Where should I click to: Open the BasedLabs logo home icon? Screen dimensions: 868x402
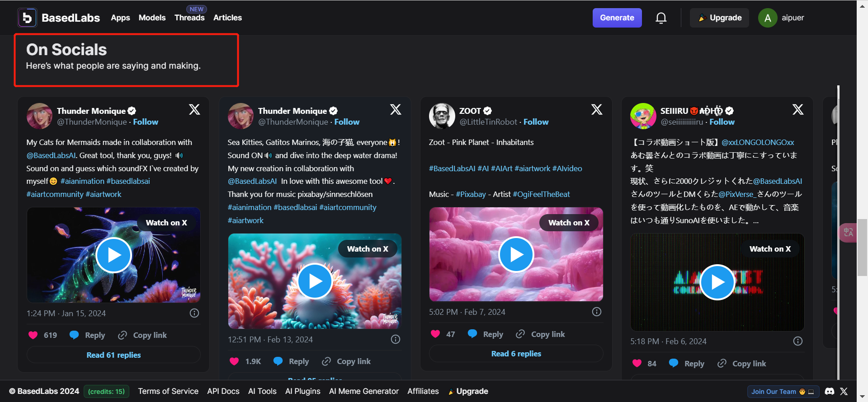(27, 18)
